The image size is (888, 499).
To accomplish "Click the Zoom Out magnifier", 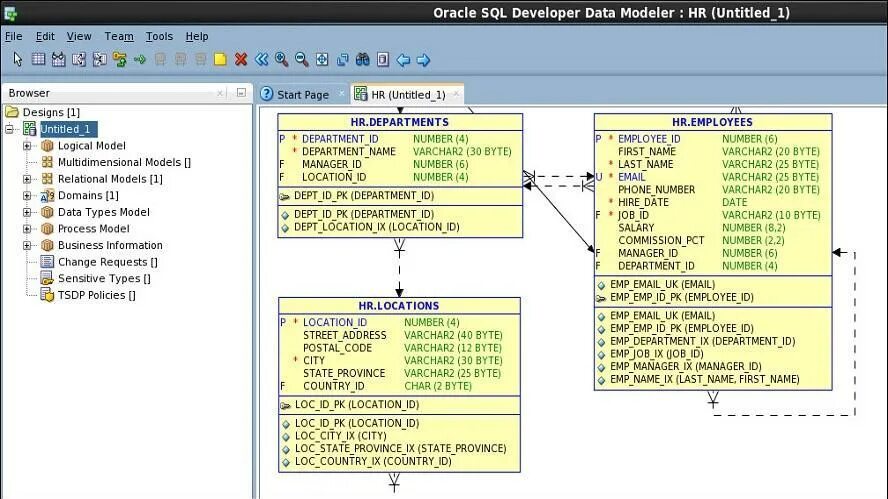I will click(302, 59).
